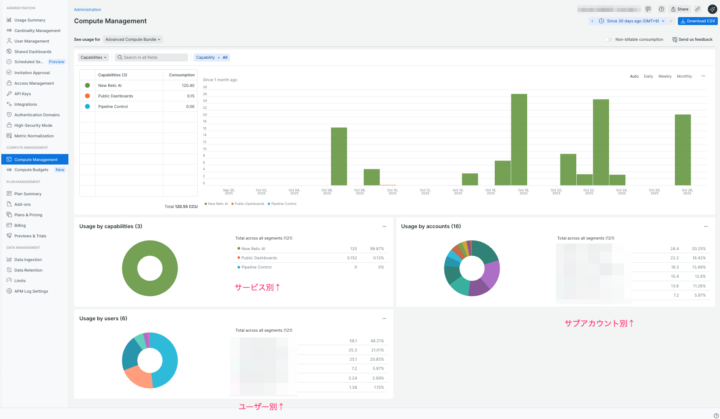The width and height of the screenshot is (720, 419).
Task: Go to Usage Summary in the sidebar
Action: pyautogui.click(x=30, y=19)
